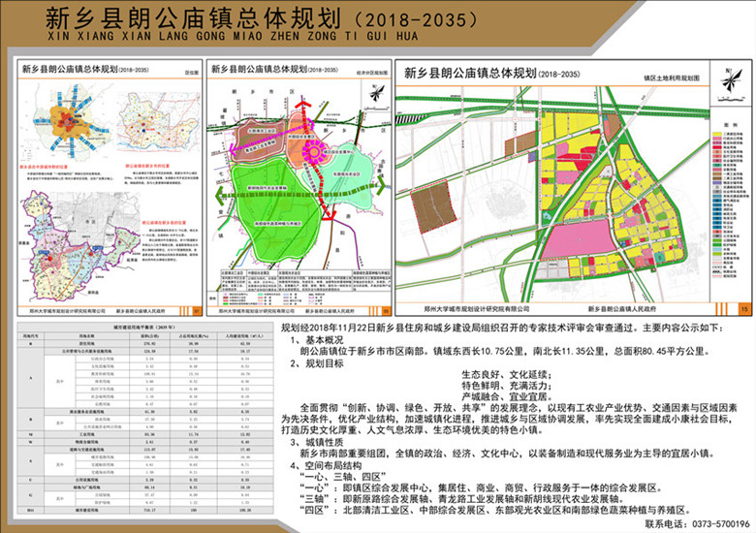
Task: Click the sentence starting 朗公庙镇位于新乡市市区南部
Action: click(x=505, y=352)
